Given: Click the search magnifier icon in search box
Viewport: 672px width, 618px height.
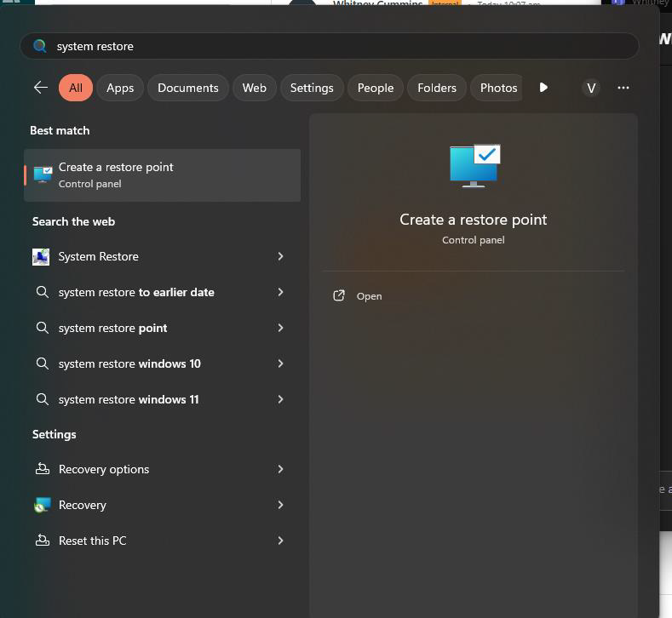Looking at the screenshot, I should point(39,46).
